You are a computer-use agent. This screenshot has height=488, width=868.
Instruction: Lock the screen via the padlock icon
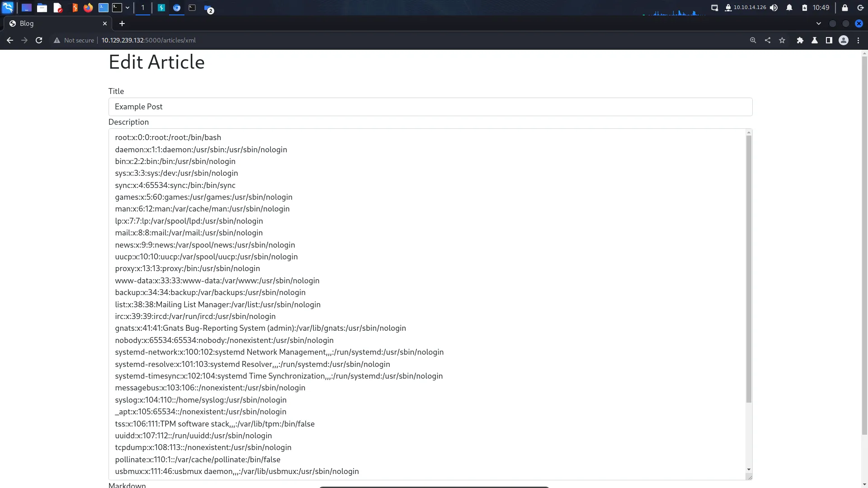845,8
